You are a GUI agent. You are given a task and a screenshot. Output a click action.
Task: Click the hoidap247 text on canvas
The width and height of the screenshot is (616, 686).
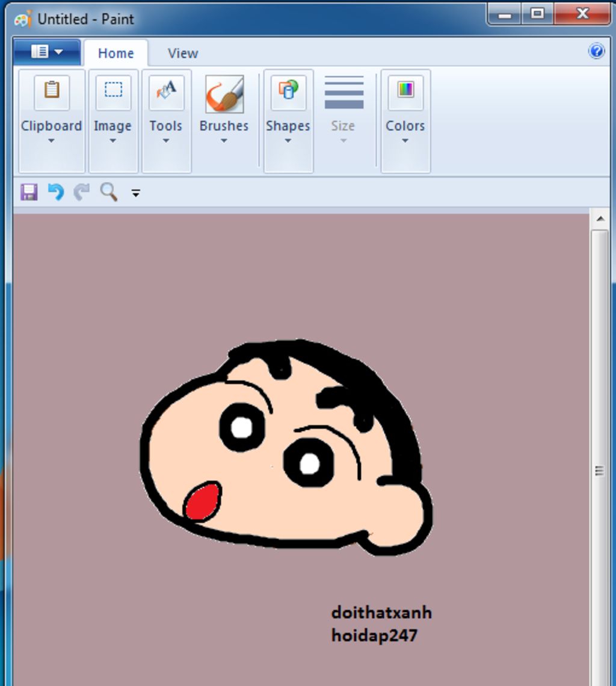pyautogui.click(x=375, y=635)
